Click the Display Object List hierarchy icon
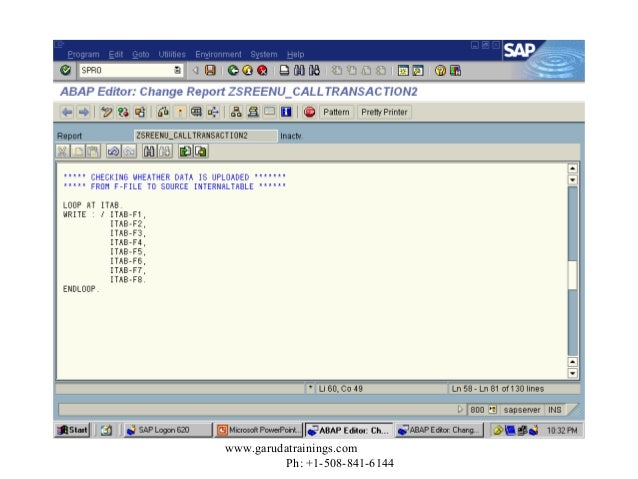The height and width of the screenshot is (479, 638). 236,112
